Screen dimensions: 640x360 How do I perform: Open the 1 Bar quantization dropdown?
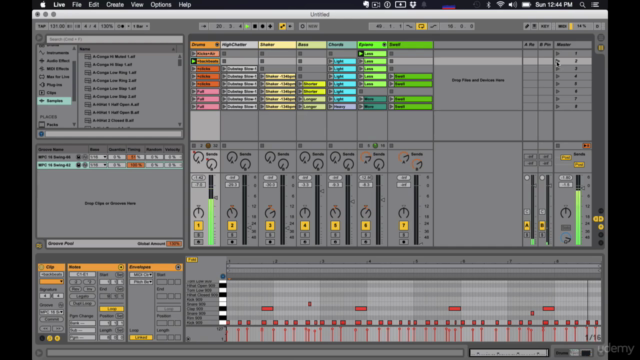[140, 26]
